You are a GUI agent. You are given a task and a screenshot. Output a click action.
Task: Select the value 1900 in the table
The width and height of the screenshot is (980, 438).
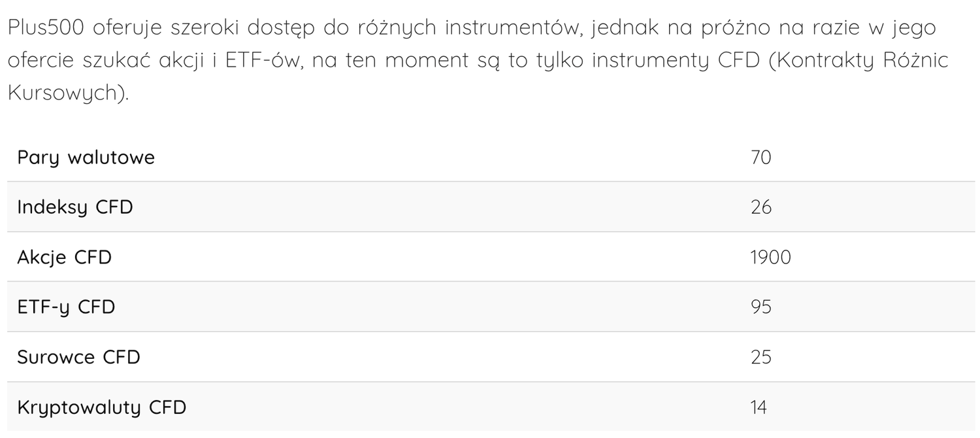(771, 258)
